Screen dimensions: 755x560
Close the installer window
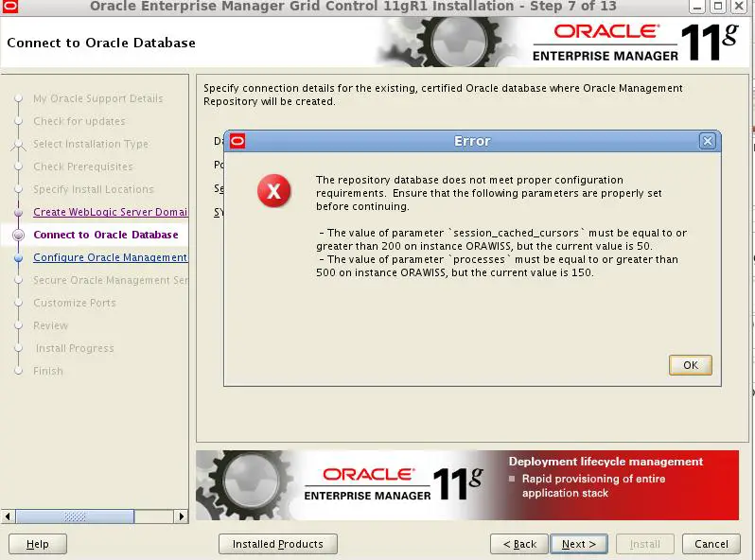738,7
